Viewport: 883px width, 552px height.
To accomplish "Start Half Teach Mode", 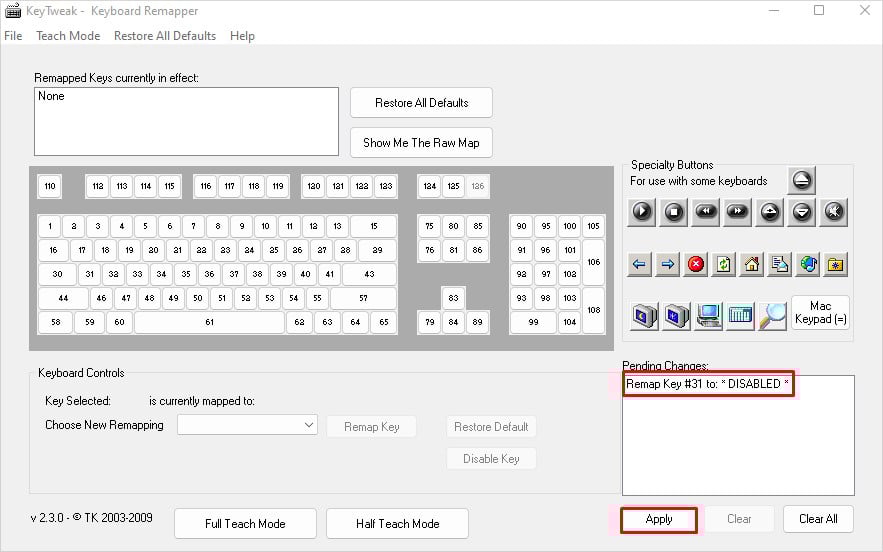I will pyautogui.click(x=398, y=523).
